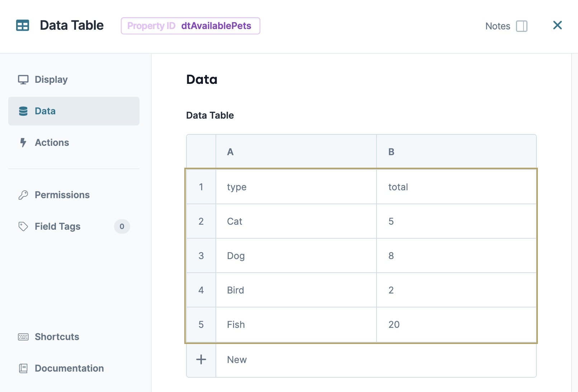Click the Data database icon
The height and width of the screenshot is (392, 578).
click(23, 111)
